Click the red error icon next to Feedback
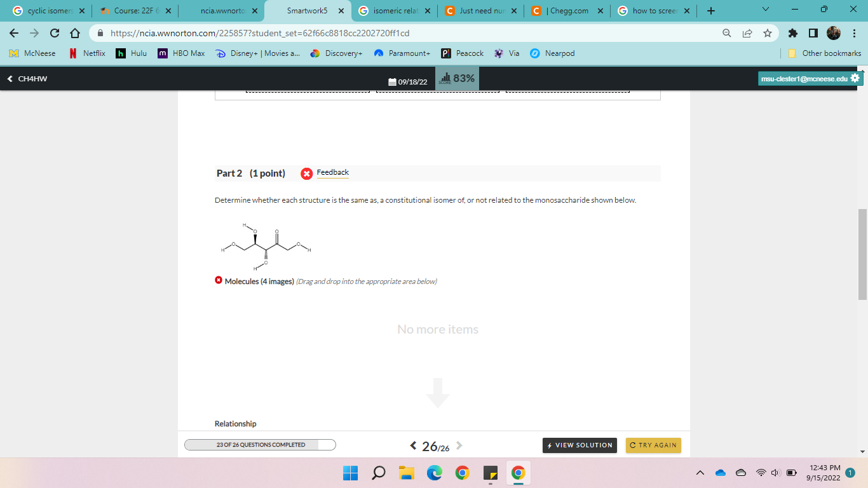Viewport: 868px width, 488px height. [x=306, y=172]
